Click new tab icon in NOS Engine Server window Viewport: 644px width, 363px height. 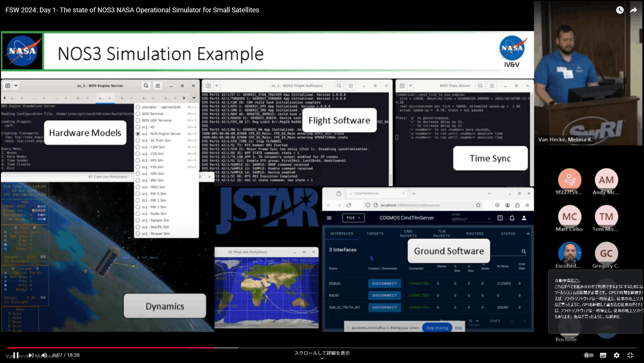point(8,86)
